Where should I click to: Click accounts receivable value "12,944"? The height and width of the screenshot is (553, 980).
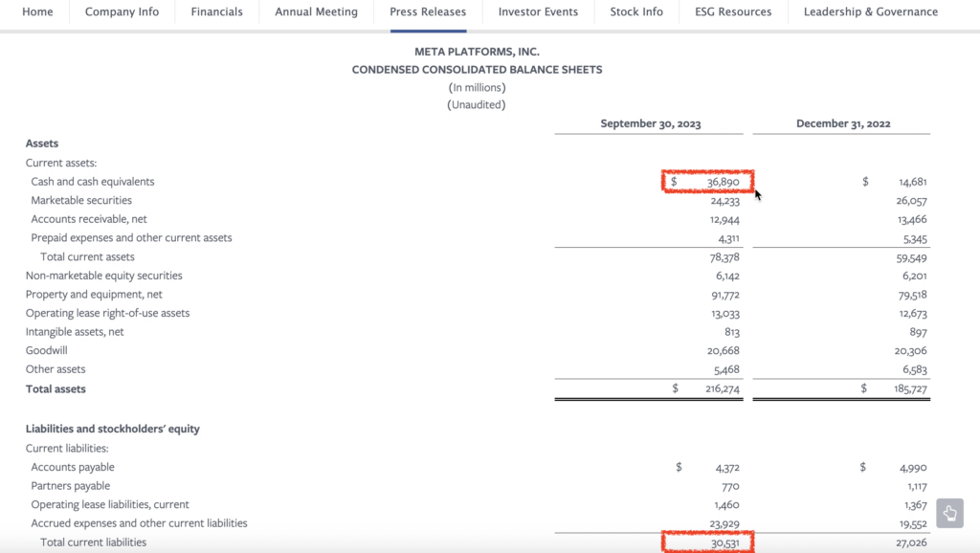point(724,220)
